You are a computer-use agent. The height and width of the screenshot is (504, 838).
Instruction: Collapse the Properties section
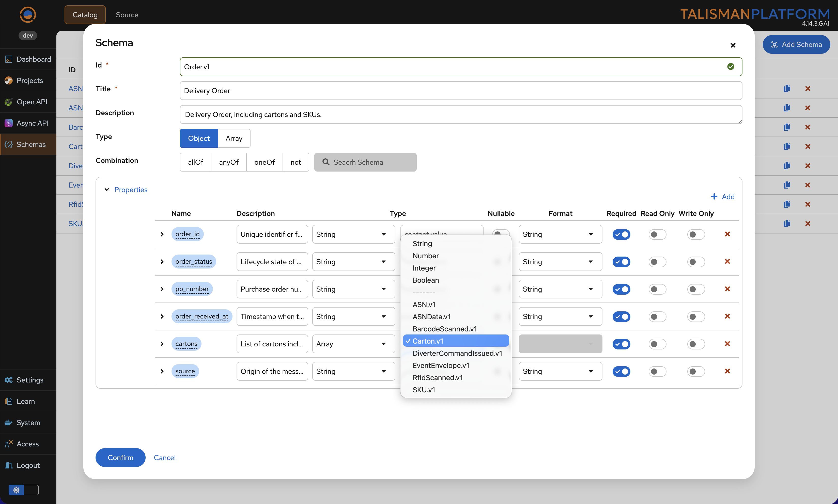pos(107,190)
